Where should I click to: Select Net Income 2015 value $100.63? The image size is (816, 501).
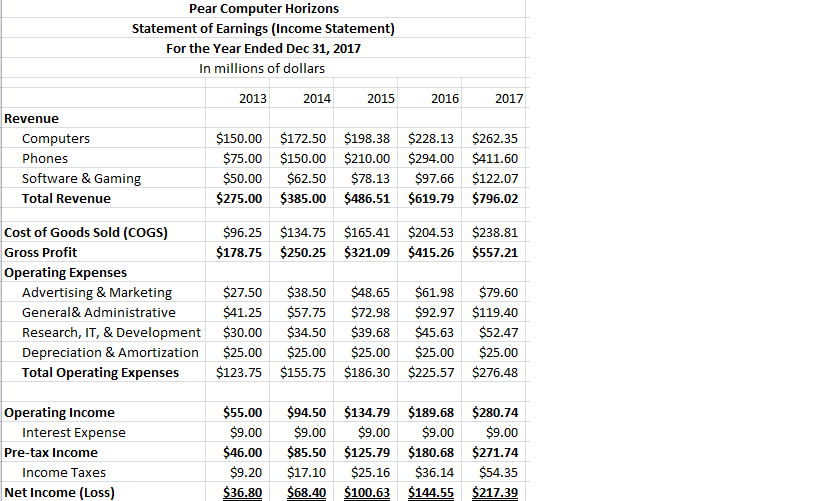tap(367, 493)
